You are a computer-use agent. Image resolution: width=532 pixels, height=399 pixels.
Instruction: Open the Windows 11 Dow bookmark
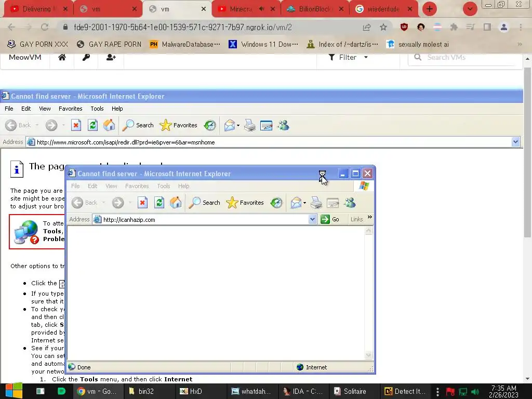(263, 45)
